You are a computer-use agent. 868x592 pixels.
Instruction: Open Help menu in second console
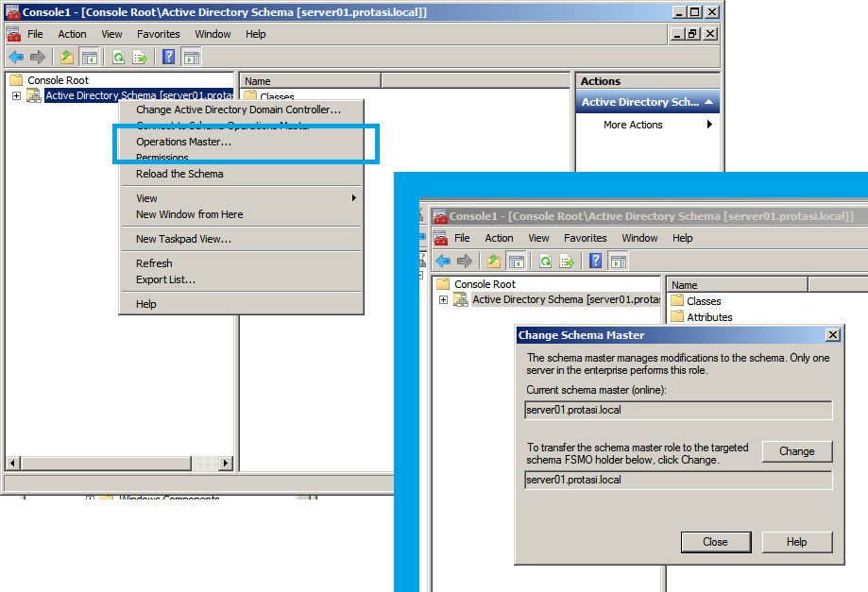click(683, 238)
